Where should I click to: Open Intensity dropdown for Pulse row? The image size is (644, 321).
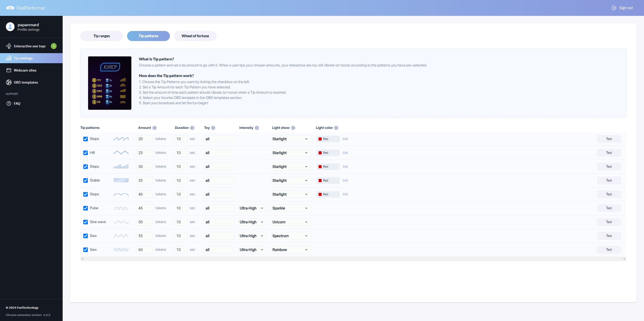pyautogui.click(x=252, y=208)
